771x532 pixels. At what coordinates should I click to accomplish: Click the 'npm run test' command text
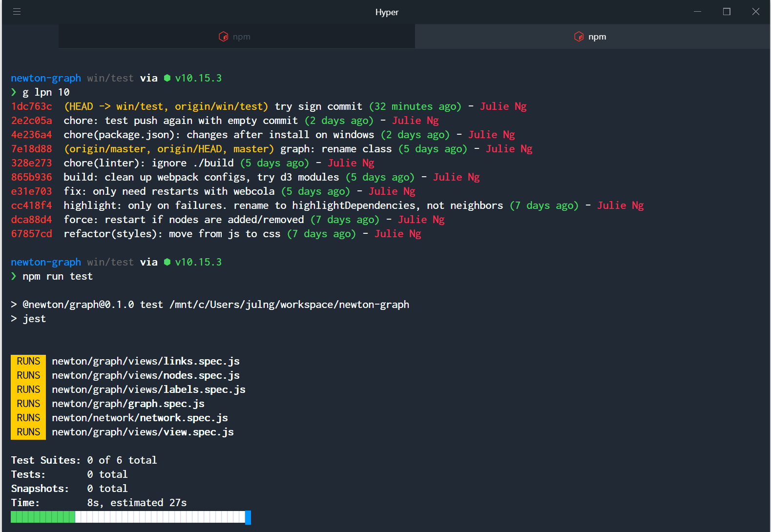(58, 276)
